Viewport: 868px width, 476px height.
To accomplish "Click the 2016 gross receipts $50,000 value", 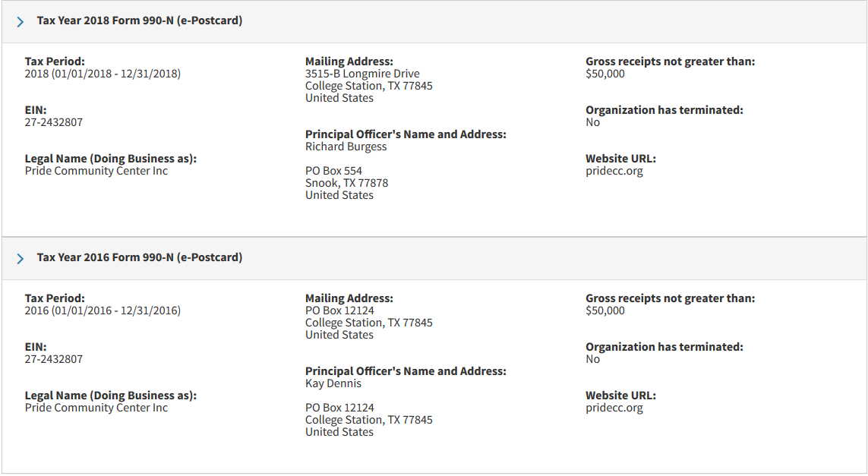I will click(605, 311).
